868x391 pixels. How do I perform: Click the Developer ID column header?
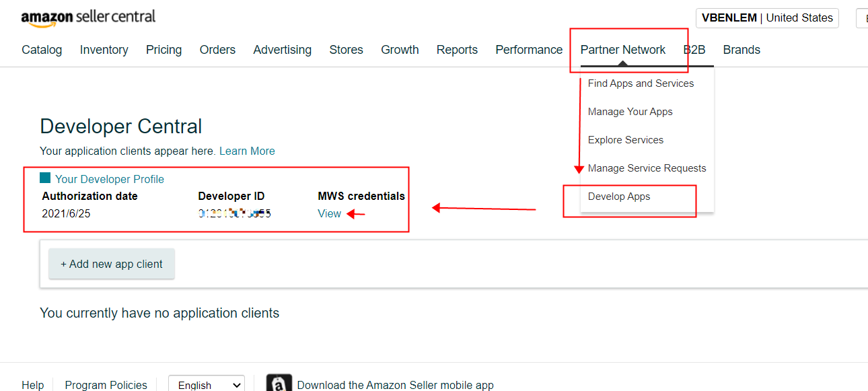[231, 197]
